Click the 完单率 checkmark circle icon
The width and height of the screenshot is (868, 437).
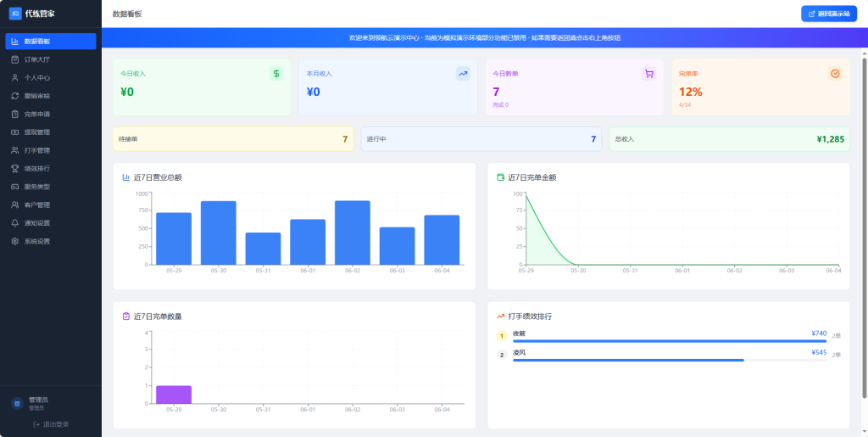click(x=835, y=73)
